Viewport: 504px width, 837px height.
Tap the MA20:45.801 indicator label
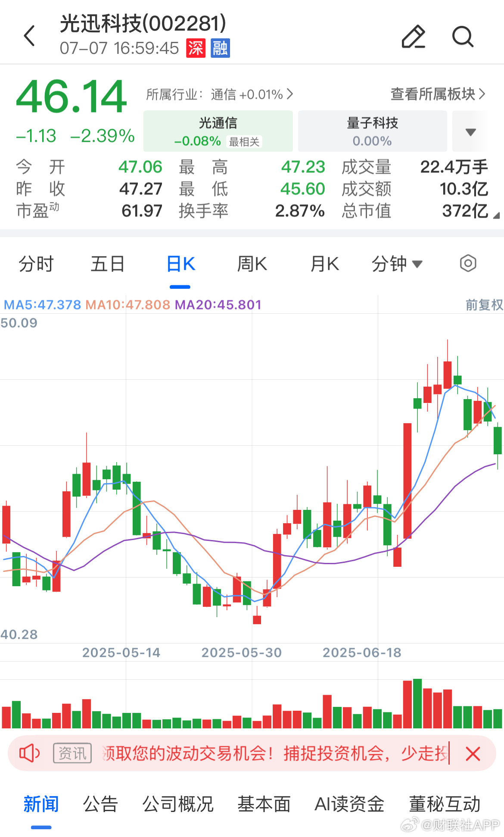(x=218, y=305)
